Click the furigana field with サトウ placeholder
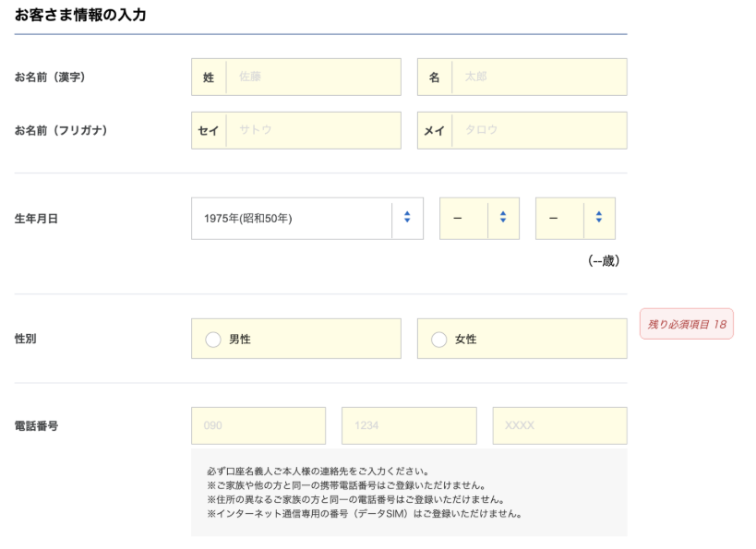 coord(312,131)
